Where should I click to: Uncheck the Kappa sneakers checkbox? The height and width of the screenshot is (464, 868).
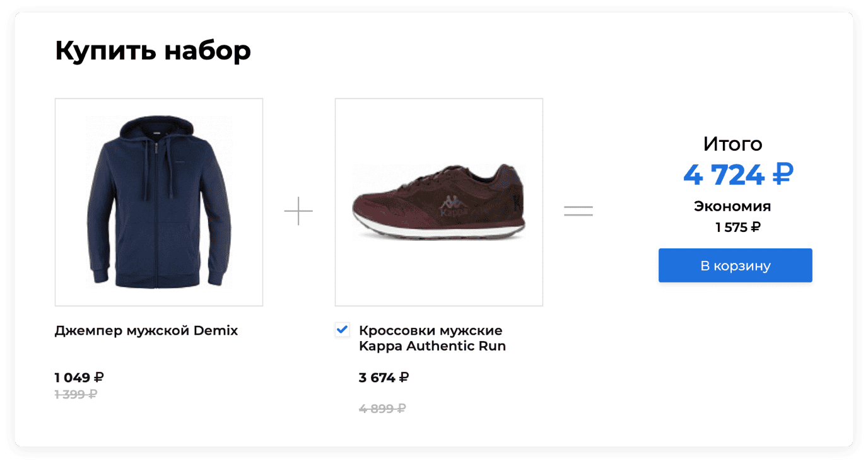pos(342,329)
